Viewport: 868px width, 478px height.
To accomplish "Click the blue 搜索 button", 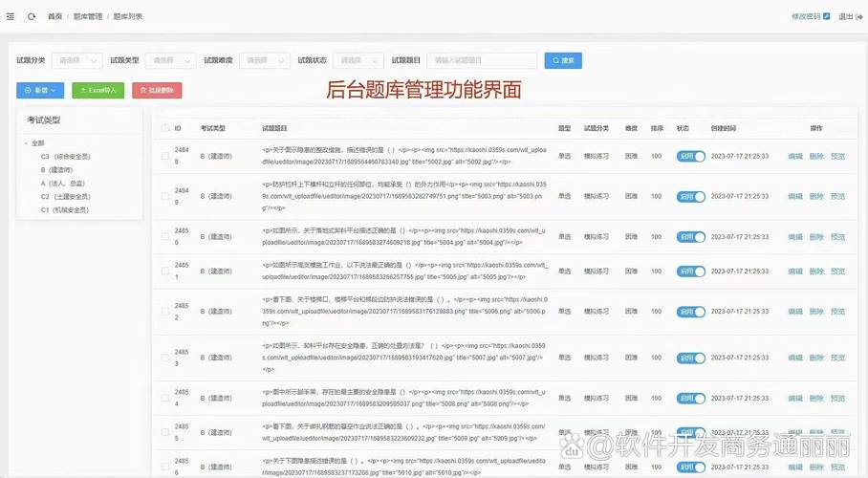I will coord(563,60).
